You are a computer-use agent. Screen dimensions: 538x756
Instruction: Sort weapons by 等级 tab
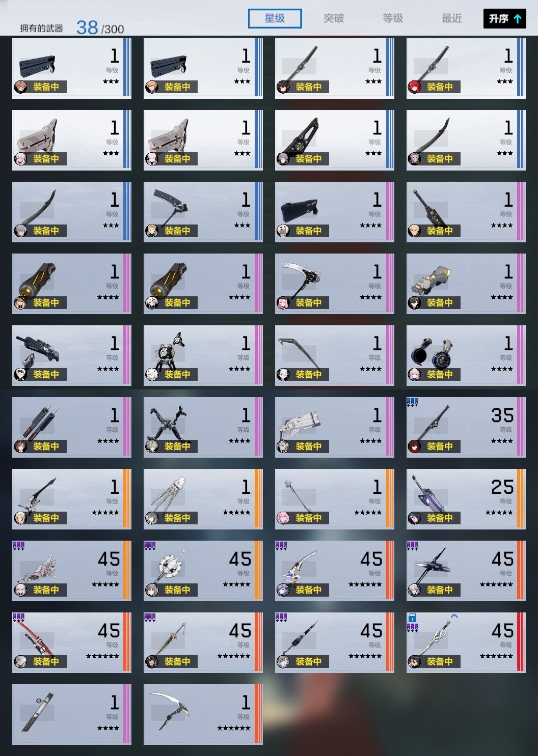tap(393, 19)
